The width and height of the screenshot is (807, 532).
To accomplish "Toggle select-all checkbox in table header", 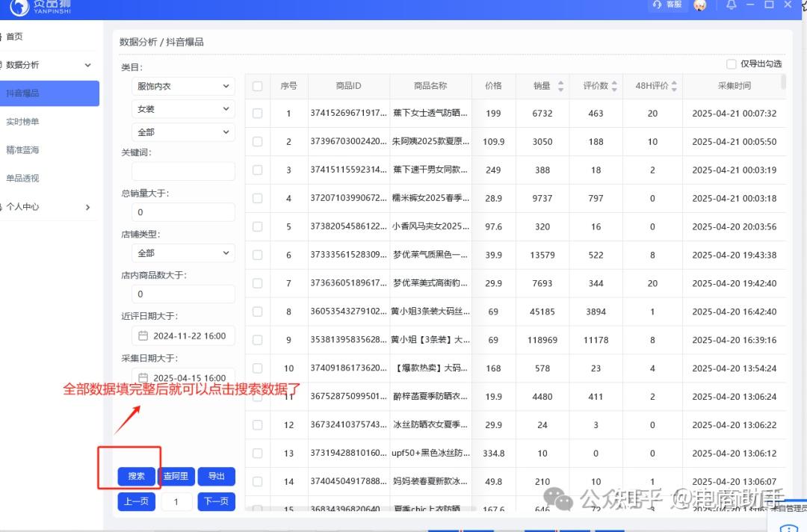I will click(x=257, y=87).
